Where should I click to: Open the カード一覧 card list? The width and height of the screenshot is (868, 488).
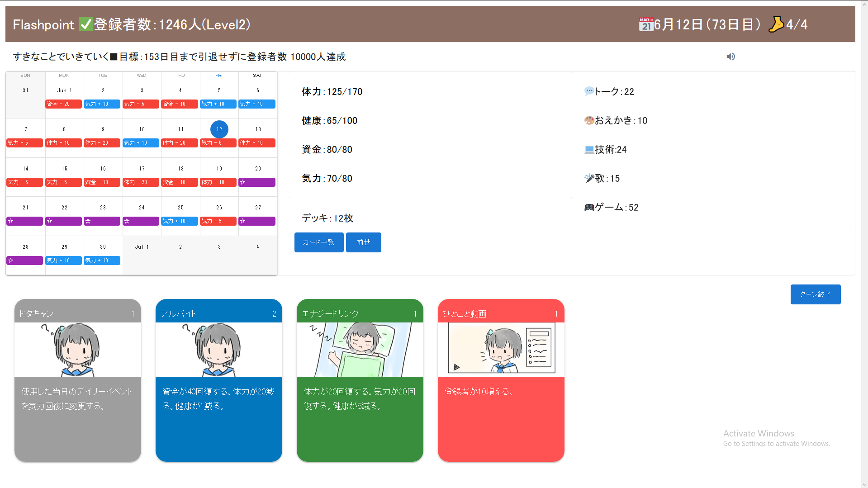[319, 242]
